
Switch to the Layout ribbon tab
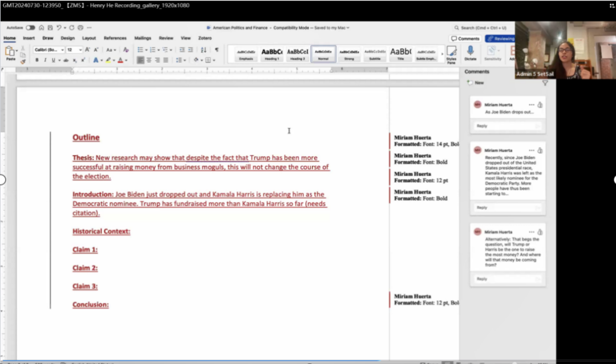[x=89, y=38]
